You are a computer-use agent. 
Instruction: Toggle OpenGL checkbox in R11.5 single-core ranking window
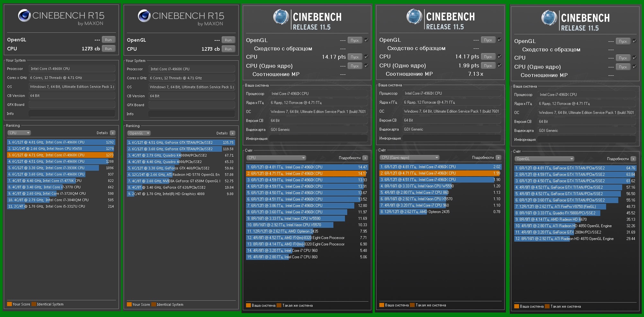click(499, 40)
